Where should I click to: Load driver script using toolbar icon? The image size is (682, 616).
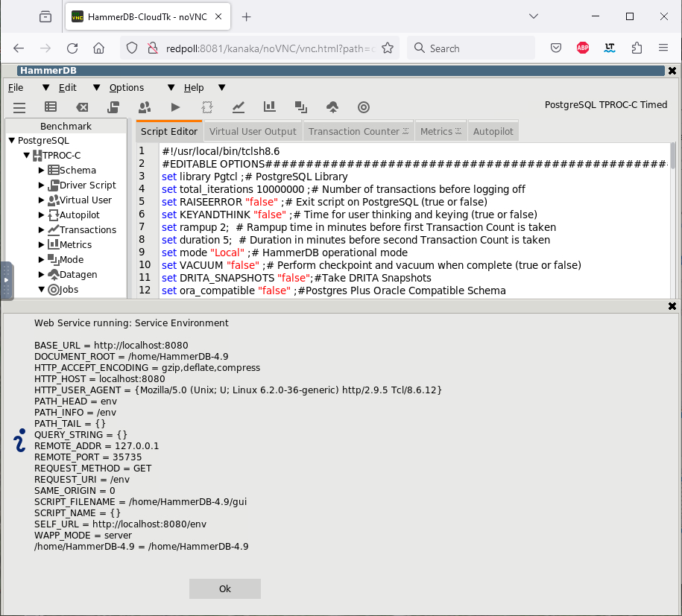click(x=113, y=107)
